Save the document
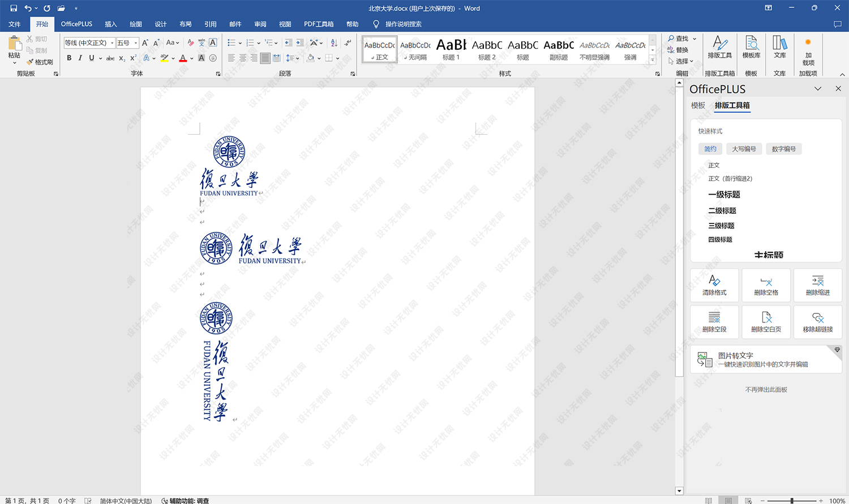 pos(14,8)
